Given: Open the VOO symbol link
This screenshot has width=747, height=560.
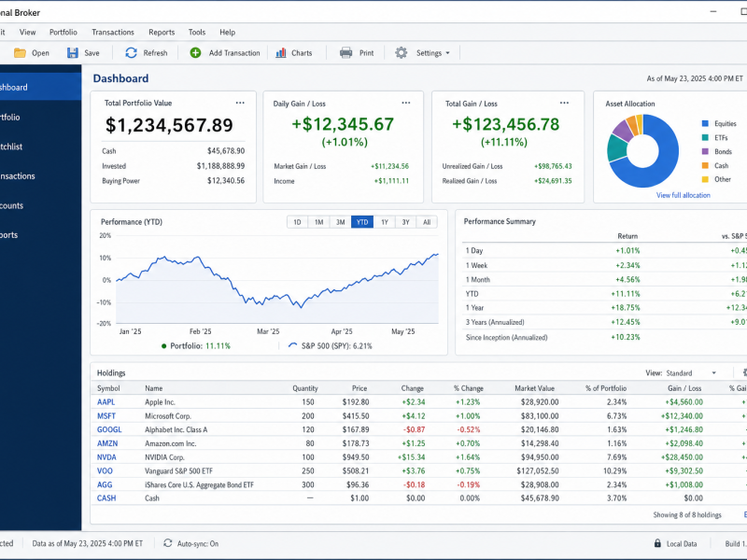Looking at the screenshot, I should 105,471.
